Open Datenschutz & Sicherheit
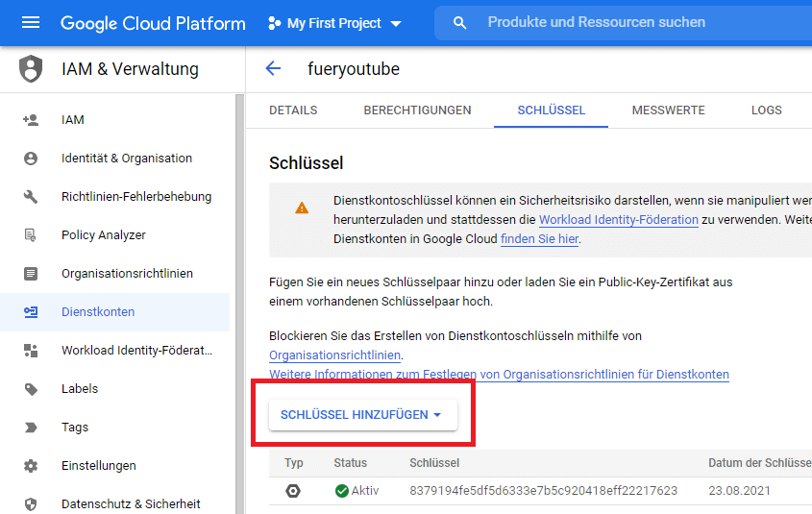 (x=114, y=503)
